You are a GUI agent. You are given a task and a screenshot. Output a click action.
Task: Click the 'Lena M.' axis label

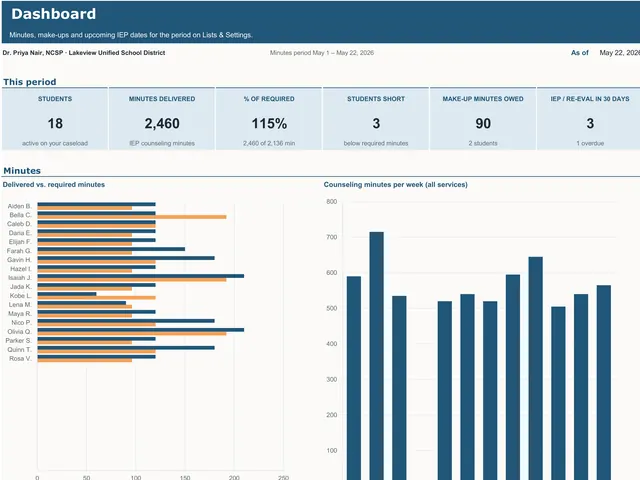pos(20,304)
